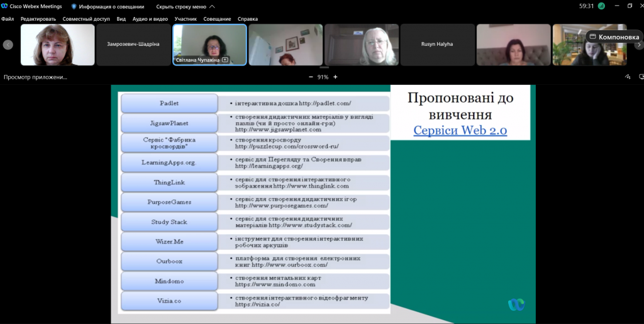
Task: Open the meeting information shield icon
Action: (x=74, y=6)
